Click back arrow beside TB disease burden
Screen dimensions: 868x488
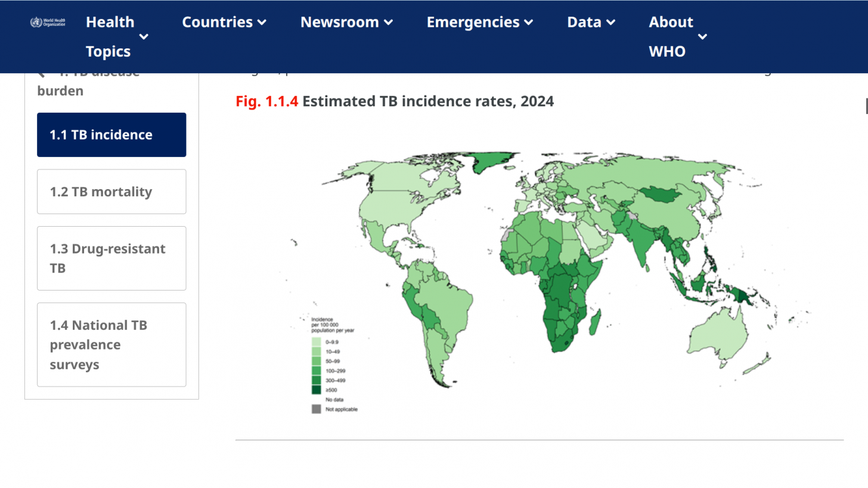pyautogui.click(x=41, y=73)
